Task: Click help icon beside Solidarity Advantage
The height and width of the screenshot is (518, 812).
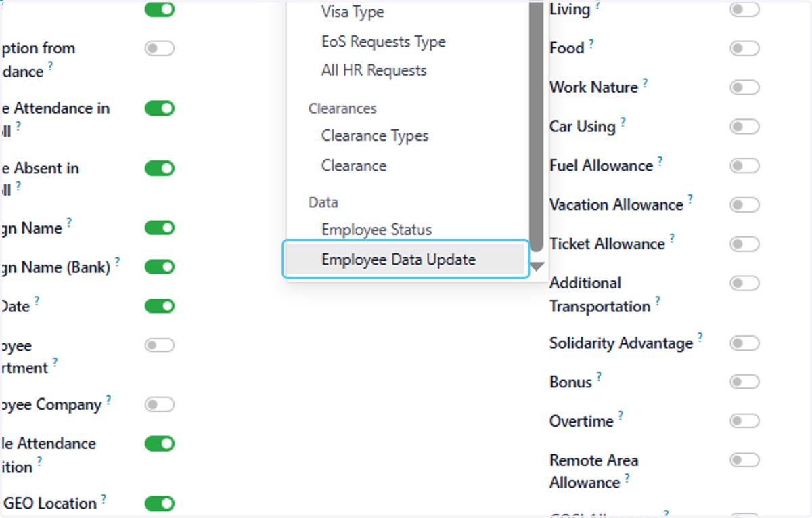Action: coord(700,338)
